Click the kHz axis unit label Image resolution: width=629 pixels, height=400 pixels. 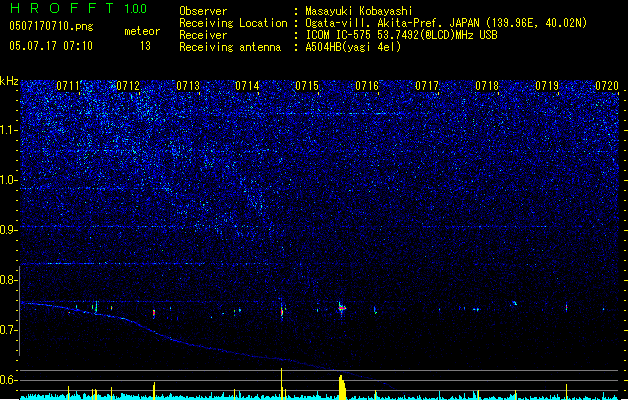(x=9, y=81)
